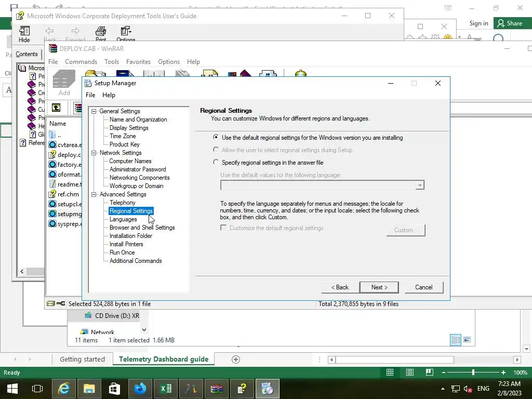Click the Add archive icon in WinRAR
532x399 pixels.
pyautogui.click(x=64, y=79)
